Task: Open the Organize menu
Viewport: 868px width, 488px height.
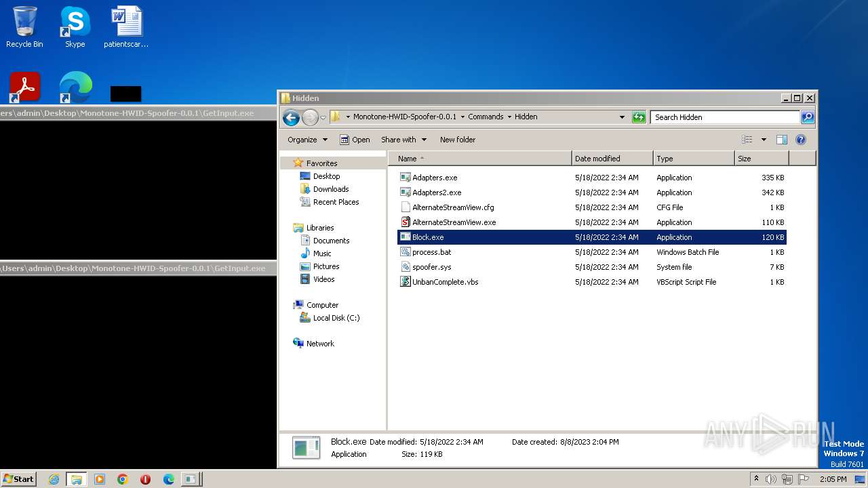Action: 307,140
